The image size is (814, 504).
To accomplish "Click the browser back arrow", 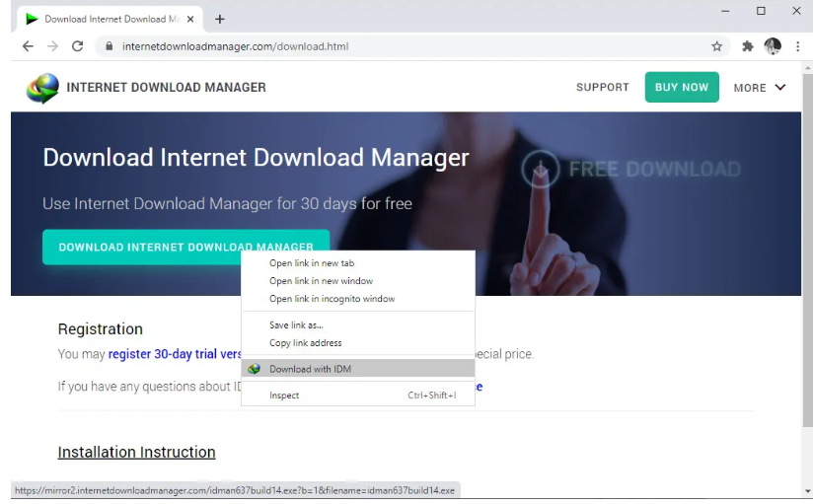I will (x=28, y=46).
